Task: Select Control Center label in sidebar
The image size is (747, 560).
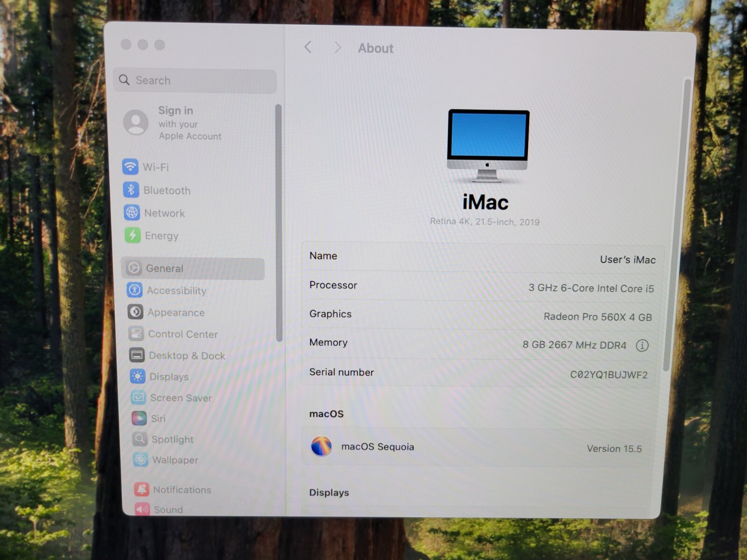Action: tap(183, 334)
